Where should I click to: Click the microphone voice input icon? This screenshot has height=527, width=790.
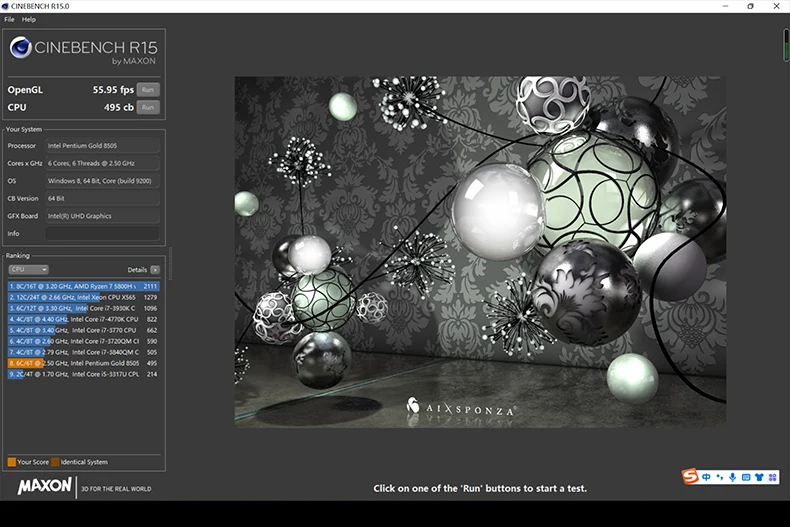coord(732,477)
